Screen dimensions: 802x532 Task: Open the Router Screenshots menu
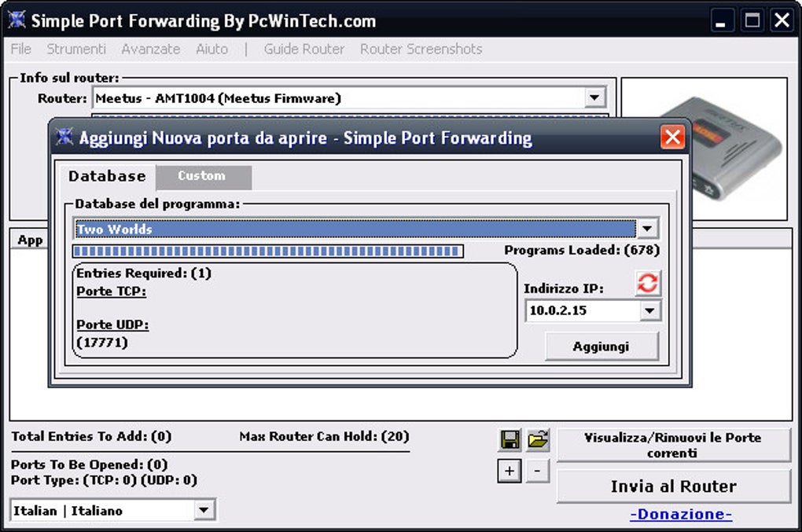421,49
